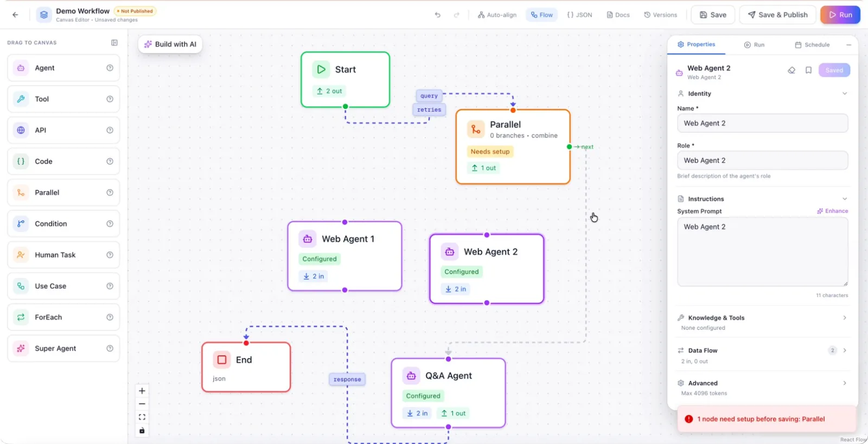Zoom in on the canvas
The height and width of the screenshot is (444, 868).
point(142,391)
